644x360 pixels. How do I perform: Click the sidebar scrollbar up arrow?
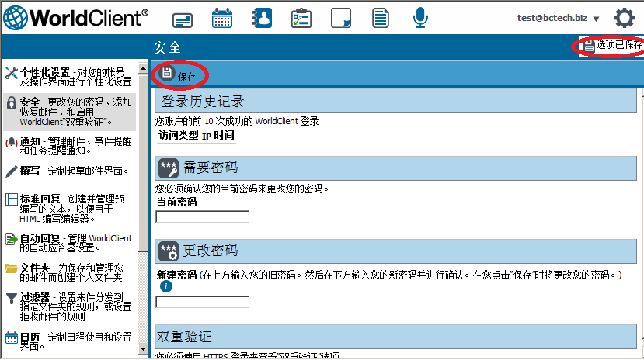pos(142,68)
